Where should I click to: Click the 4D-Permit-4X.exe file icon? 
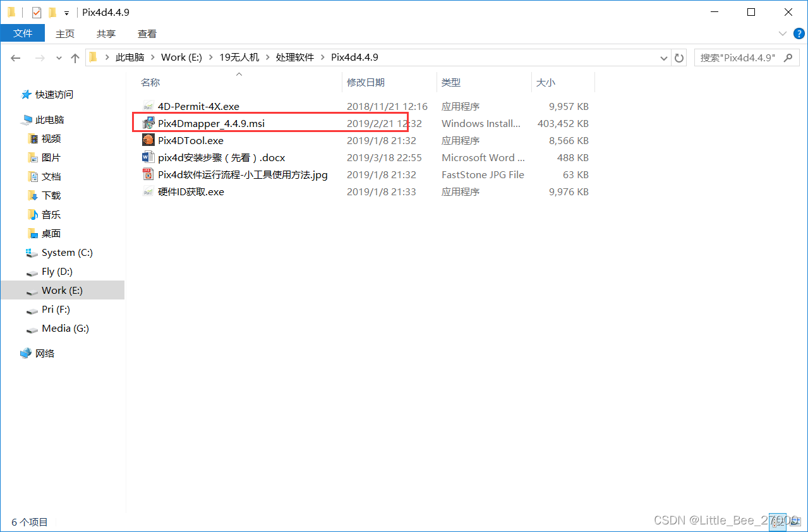tap(148, 106)
